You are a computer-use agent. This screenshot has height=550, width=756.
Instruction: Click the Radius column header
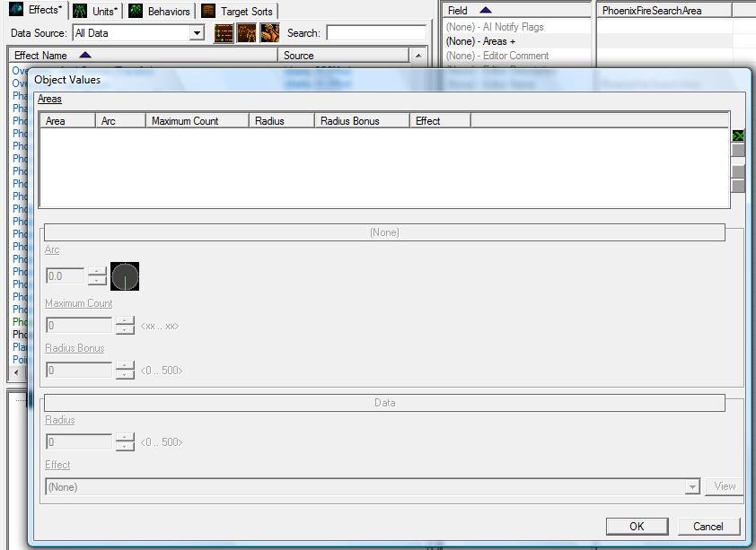point(282,121)
